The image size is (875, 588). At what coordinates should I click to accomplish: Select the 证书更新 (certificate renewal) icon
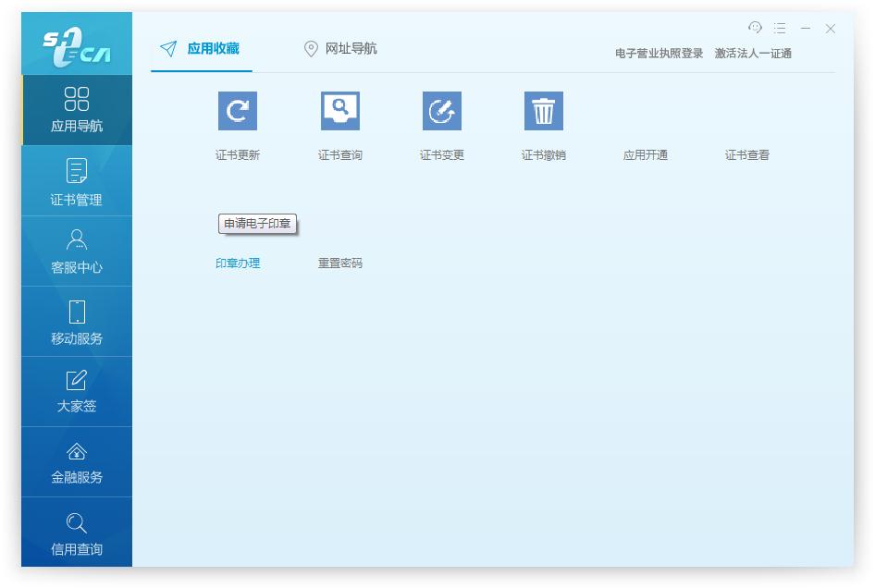click(x=238, y=111)
